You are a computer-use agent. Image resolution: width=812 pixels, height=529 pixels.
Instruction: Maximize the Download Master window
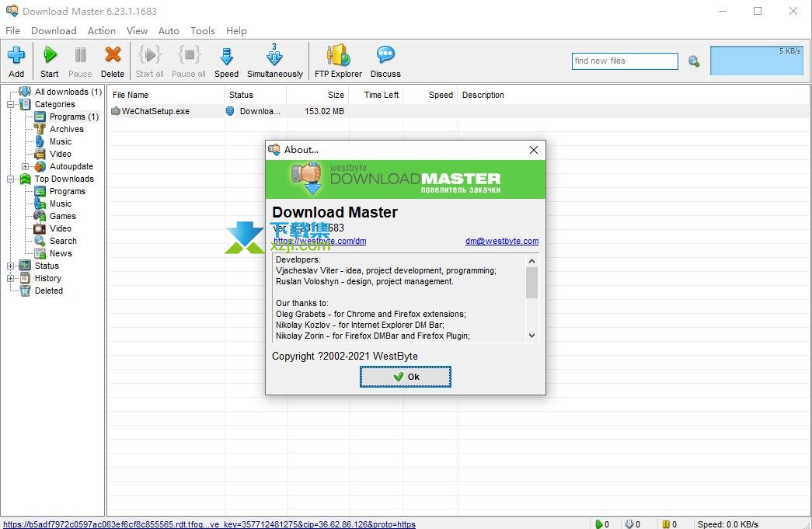click(x=758, y=11)
